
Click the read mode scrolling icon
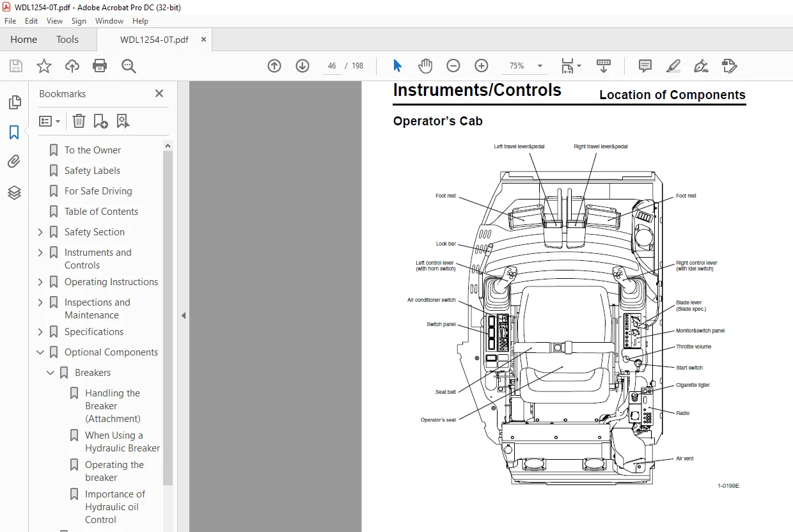(x=603, y=66)
